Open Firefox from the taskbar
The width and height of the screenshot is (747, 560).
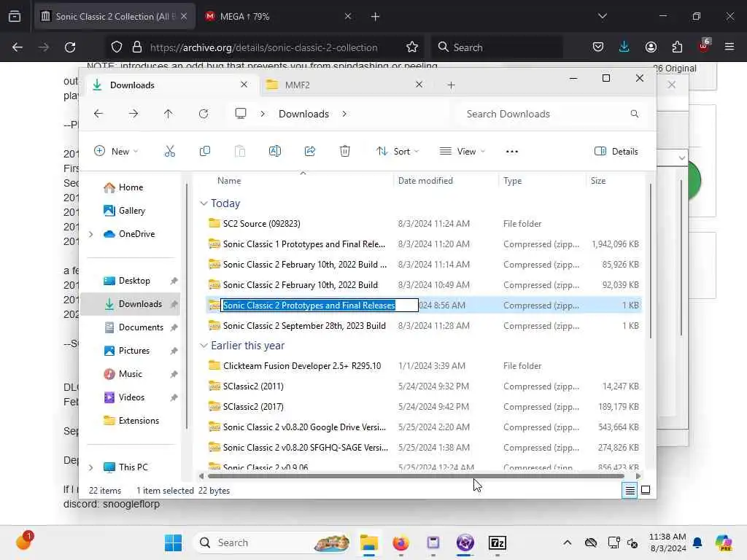tap(400, 542)
